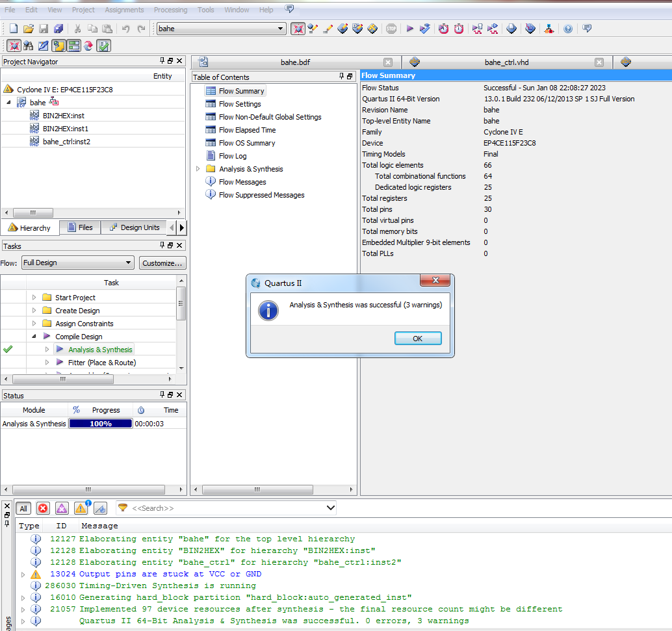The width and height of the screenshot is (672, 631).
Task: Pin the Status panel with pushpin icon
Action: [162, 394]
